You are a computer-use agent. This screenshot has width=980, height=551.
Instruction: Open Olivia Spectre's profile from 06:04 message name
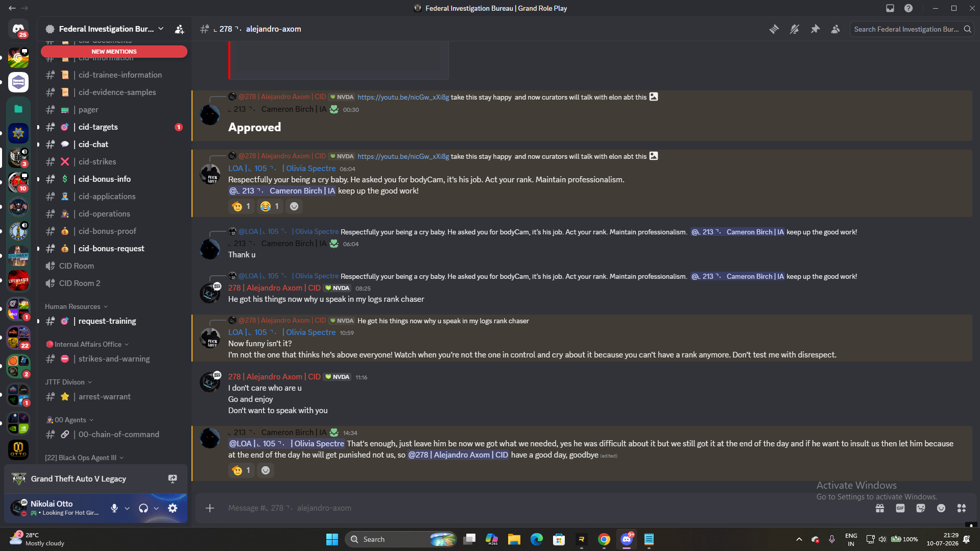[x=282, y=169]
